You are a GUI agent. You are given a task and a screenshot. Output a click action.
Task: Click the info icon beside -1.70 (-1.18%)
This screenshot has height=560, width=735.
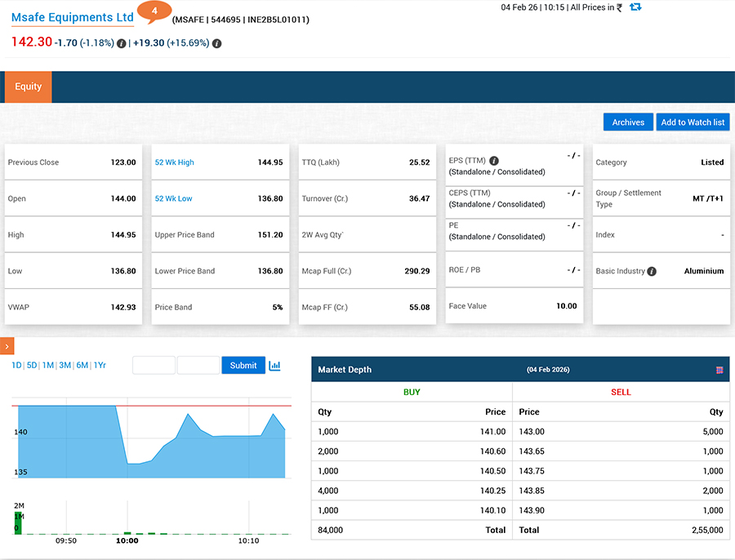pos(122,43)
